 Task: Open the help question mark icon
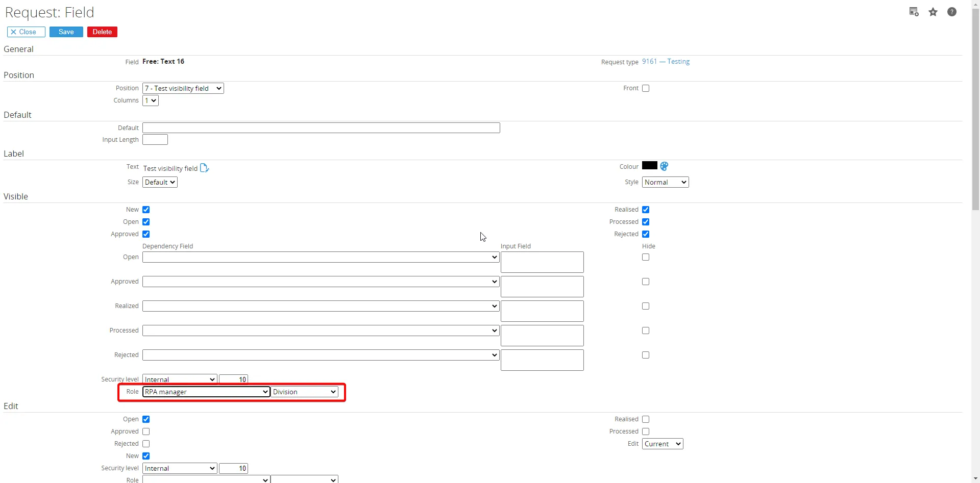(952, 12)
